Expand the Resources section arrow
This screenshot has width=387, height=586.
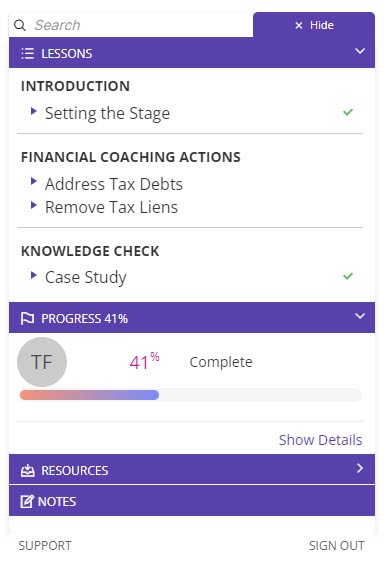tap(360, 468)
